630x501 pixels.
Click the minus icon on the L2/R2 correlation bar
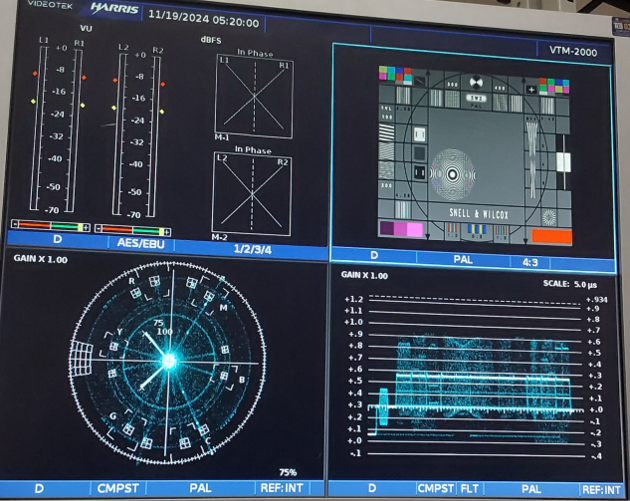pyautogui.click(x=98, y=228)
